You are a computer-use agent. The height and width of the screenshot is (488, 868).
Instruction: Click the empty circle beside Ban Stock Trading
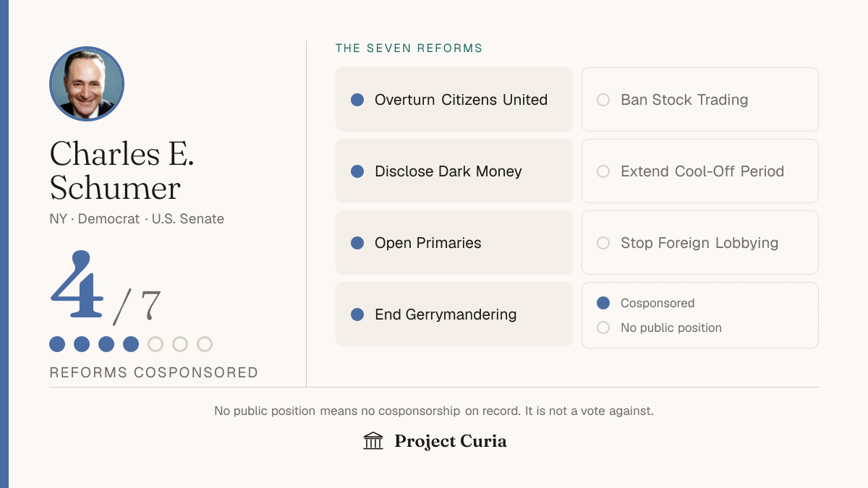(x=603, y=100)
